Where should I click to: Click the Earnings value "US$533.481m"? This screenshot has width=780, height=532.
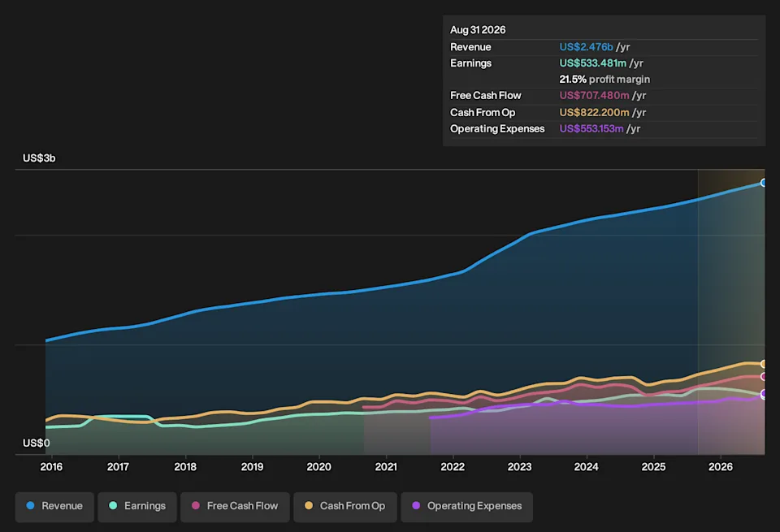coord(592,63)
